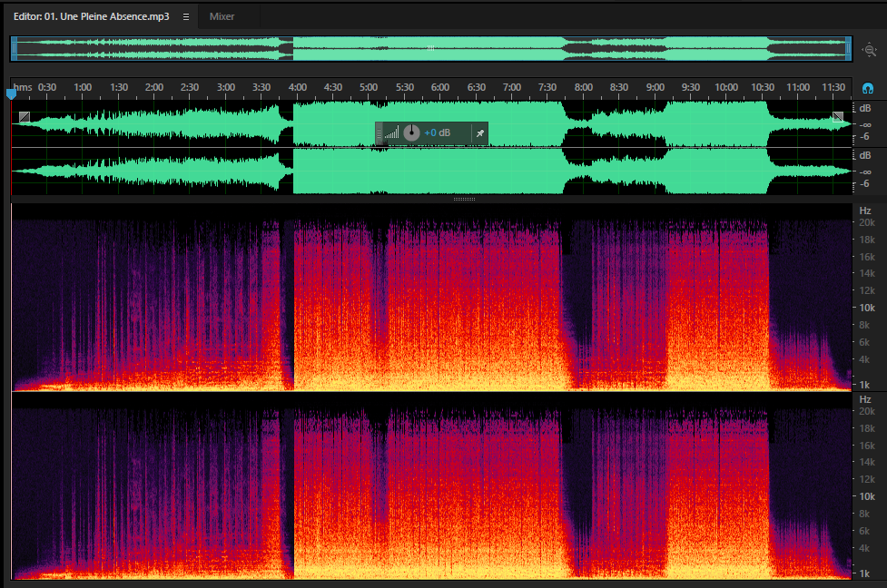Screen dimensions: 887x588
Task: Click the right handle of the overview navigator
Action: pyautogui.click(x=848, y=49)
